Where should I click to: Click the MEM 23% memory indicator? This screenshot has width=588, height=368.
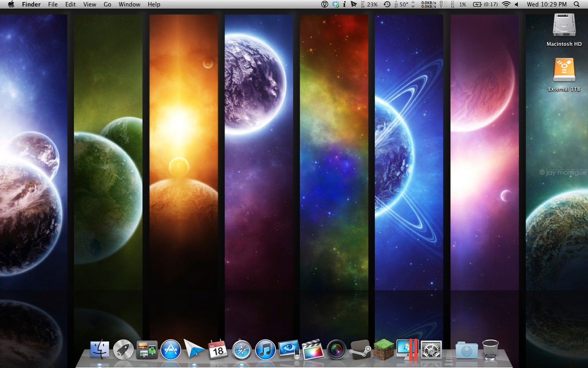click(x=369, y=4)
